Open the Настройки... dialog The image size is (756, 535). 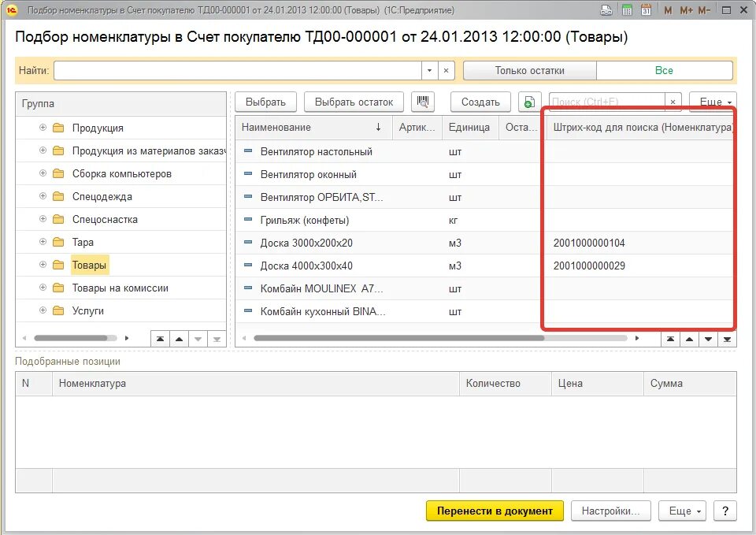(611, 511)
